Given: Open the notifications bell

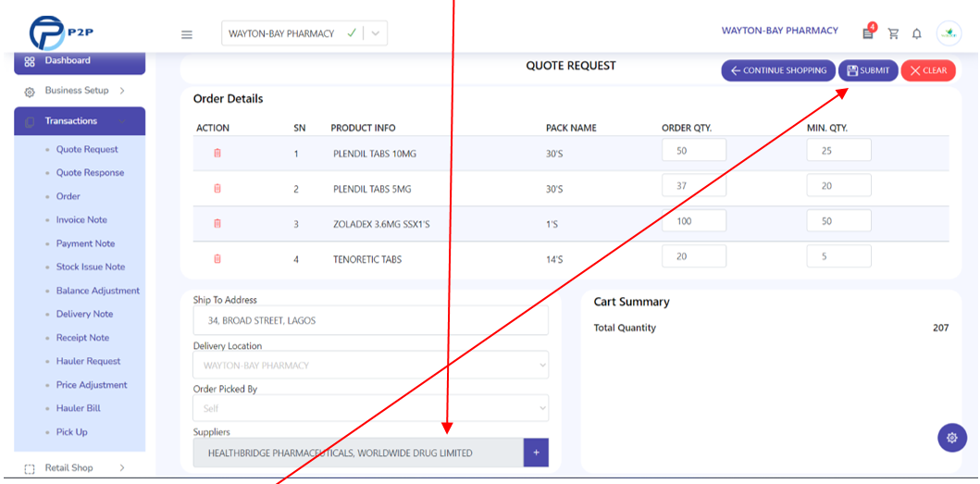Looking at the screenshot, I should pos(917,33).
